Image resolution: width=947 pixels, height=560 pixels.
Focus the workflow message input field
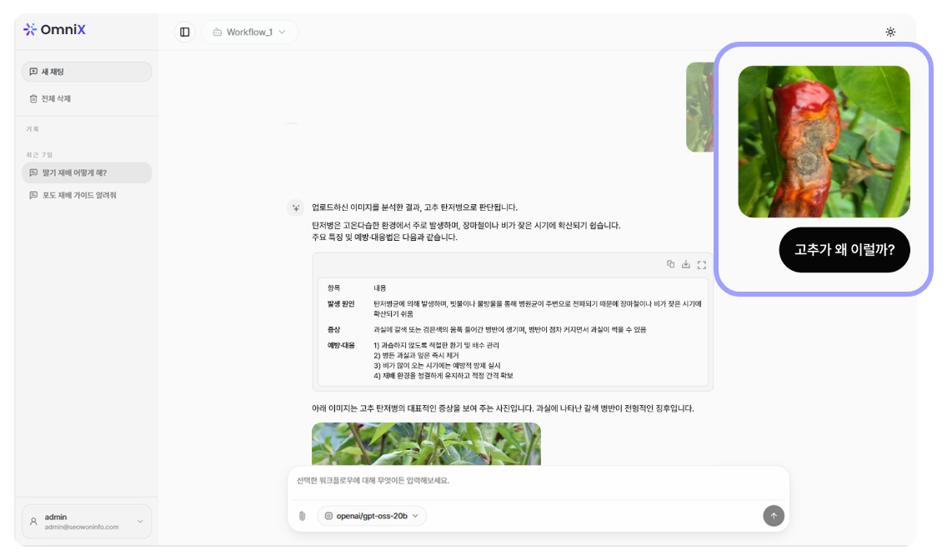tap(539, 482)
